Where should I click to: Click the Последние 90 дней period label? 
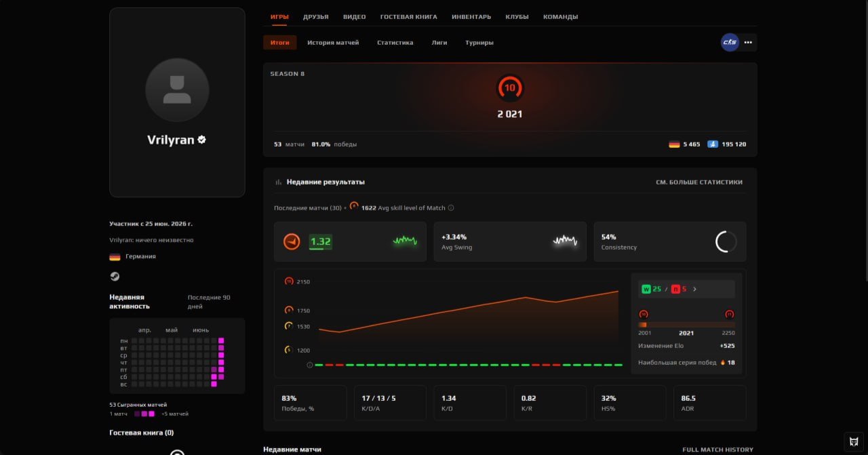tap(209, 302)
